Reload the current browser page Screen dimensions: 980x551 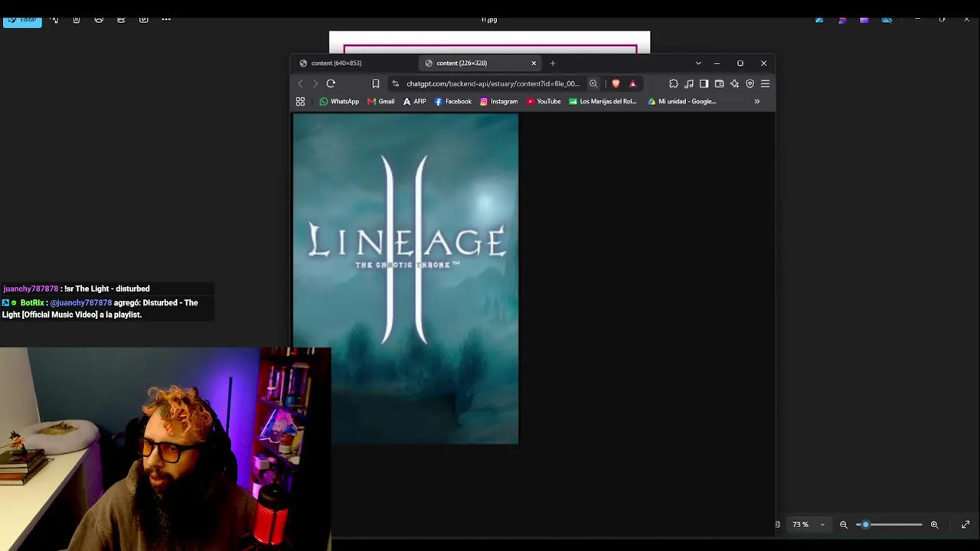click(x=331, y=83)
